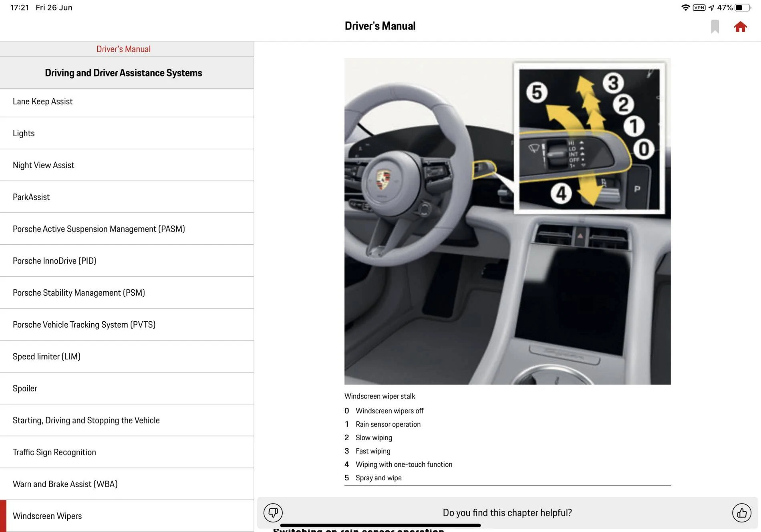Tap the thumbs up feedback icon
The height and width of the screenshot is (532, 761).
742,512
